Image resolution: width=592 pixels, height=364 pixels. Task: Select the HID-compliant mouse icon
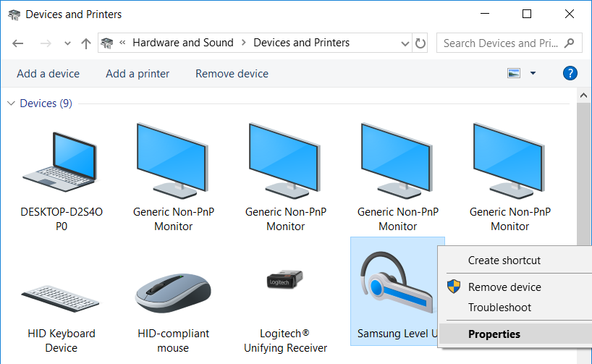coord(173,293)
